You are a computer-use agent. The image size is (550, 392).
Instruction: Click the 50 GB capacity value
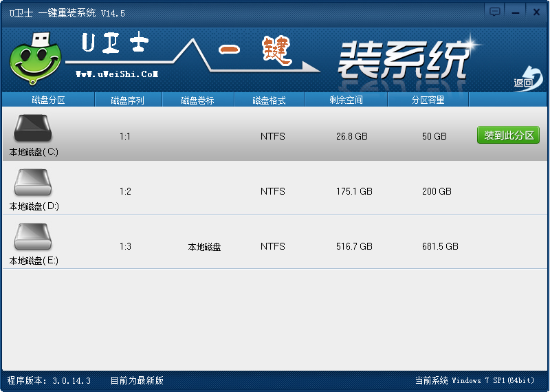click(x=434, y=136)
